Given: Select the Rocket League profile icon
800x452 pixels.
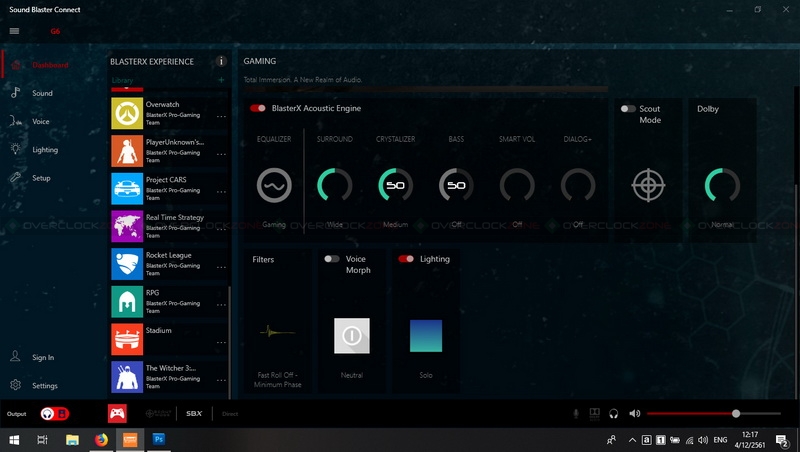Looking at the screenshot, I should coord(127,264).
